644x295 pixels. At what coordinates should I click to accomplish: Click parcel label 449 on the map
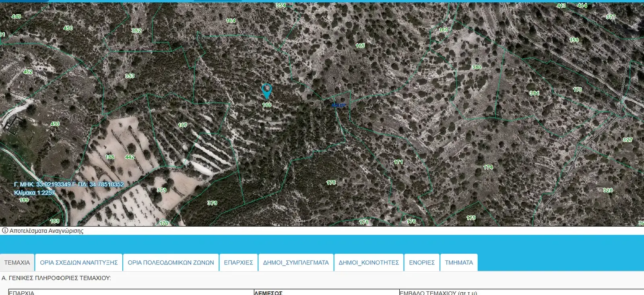16,16
